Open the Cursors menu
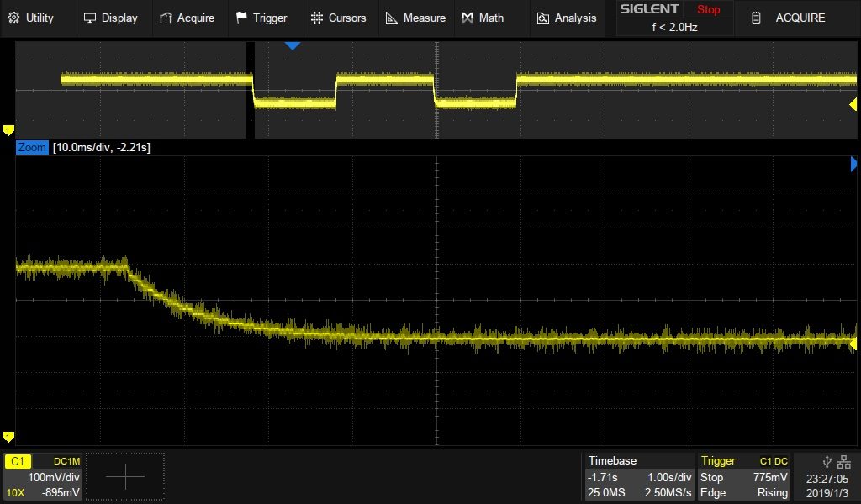This screenshot has width=861, height=504. tap(338, 18)
